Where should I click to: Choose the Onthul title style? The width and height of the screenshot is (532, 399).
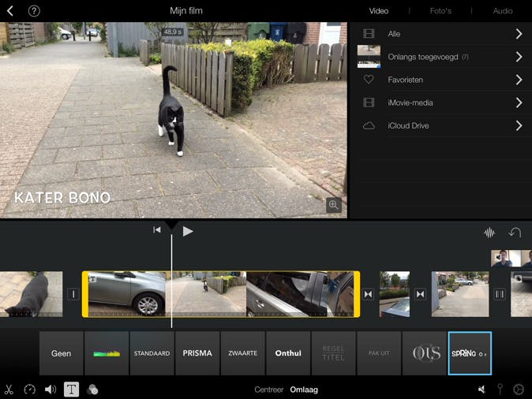(x=288, y=353)
